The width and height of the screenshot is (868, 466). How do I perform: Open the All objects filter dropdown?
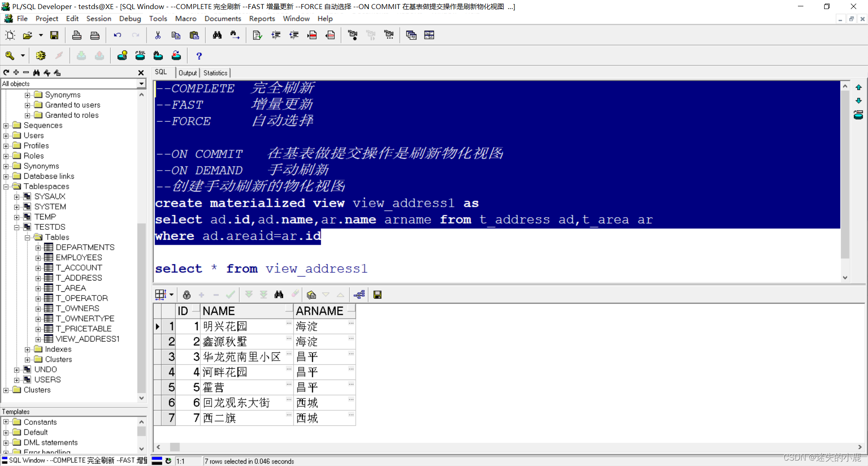click(142, 84)
